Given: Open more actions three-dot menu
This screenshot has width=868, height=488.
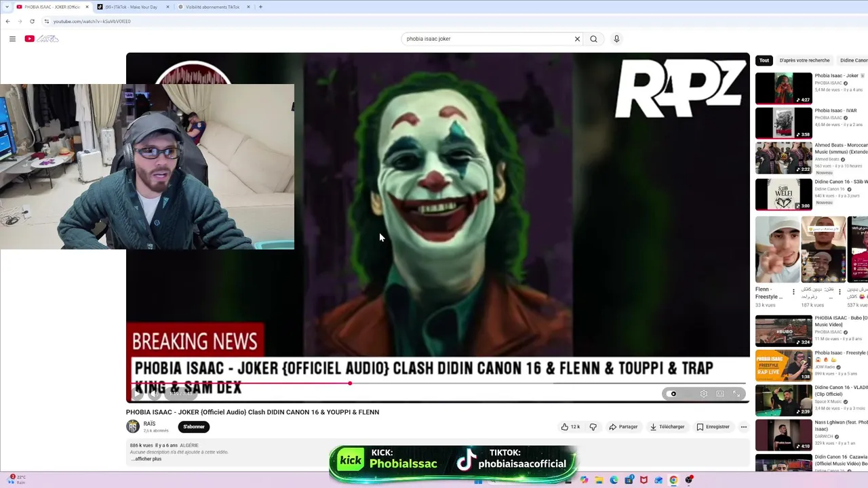Looking at the screenshot, I should pos(743,427).
